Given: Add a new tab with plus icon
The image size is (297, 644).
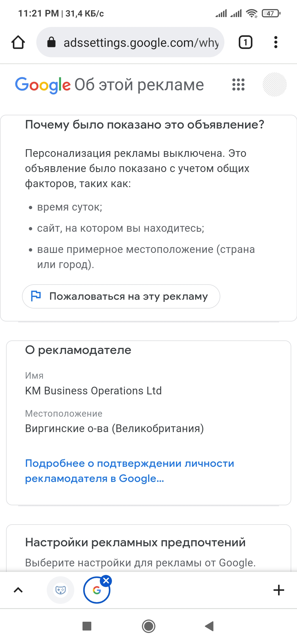Looking at the screenshot, I should coord(279,590).
